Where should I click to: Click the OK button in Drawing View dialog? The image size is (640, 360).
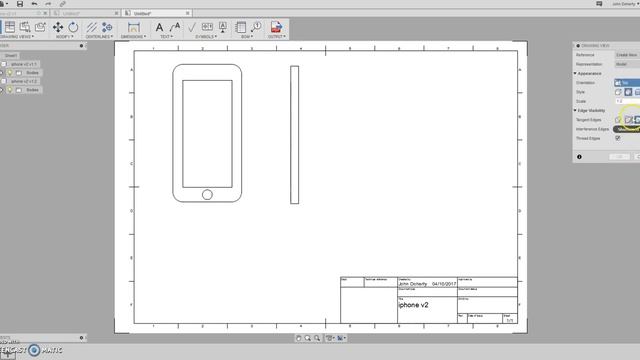coord(620,157)
